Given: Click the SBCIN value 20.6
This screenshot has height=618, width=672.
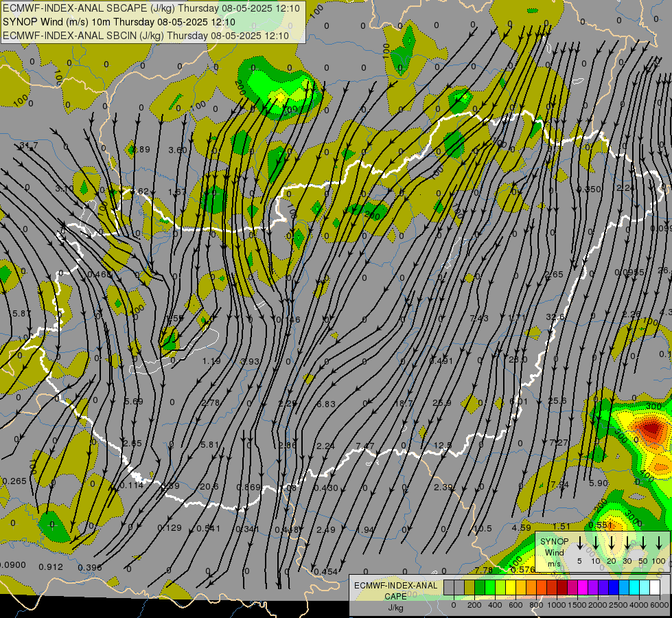Looking at the screenshot, I should point(209,486).
